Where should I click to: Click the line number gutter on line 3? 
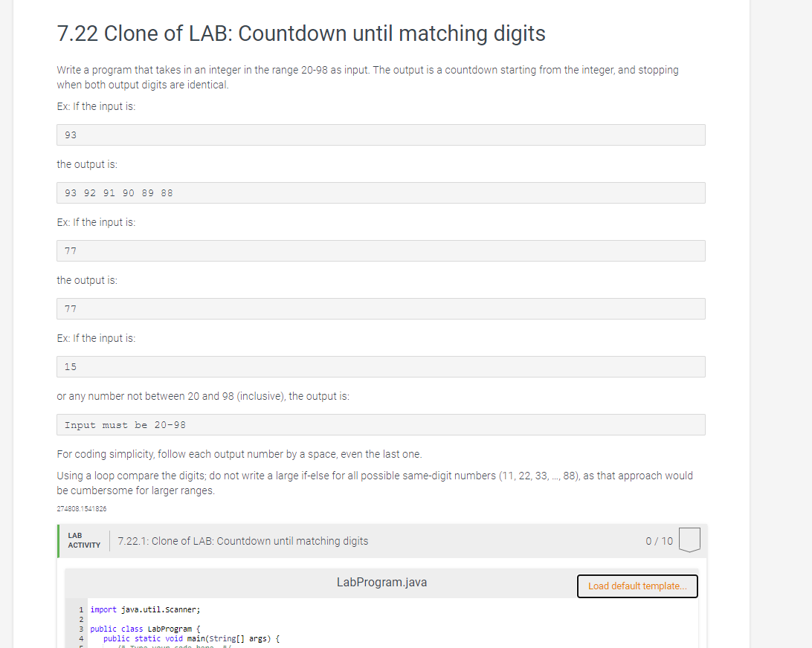[x=80, y=629]
